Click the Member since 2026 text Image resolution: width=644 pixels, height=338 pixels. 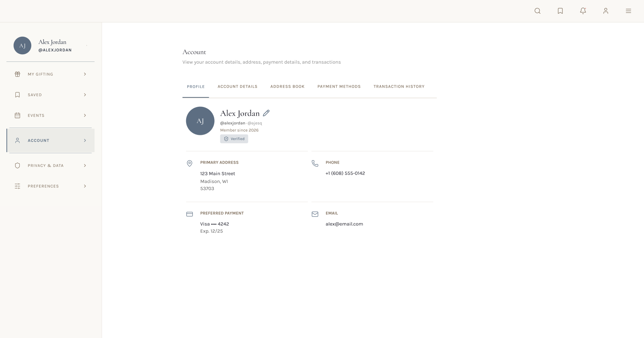pyautogui.click(x=239, y=130)
